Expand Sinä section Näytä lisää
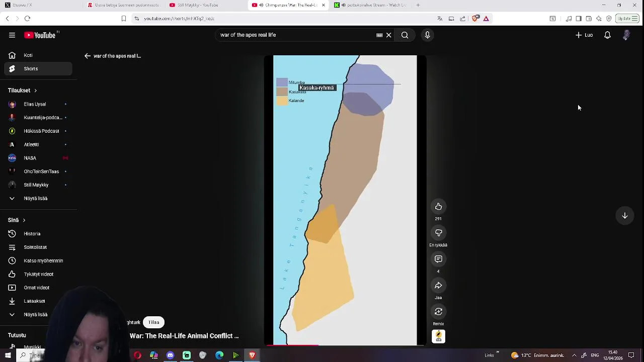 (x=38, y=315)
